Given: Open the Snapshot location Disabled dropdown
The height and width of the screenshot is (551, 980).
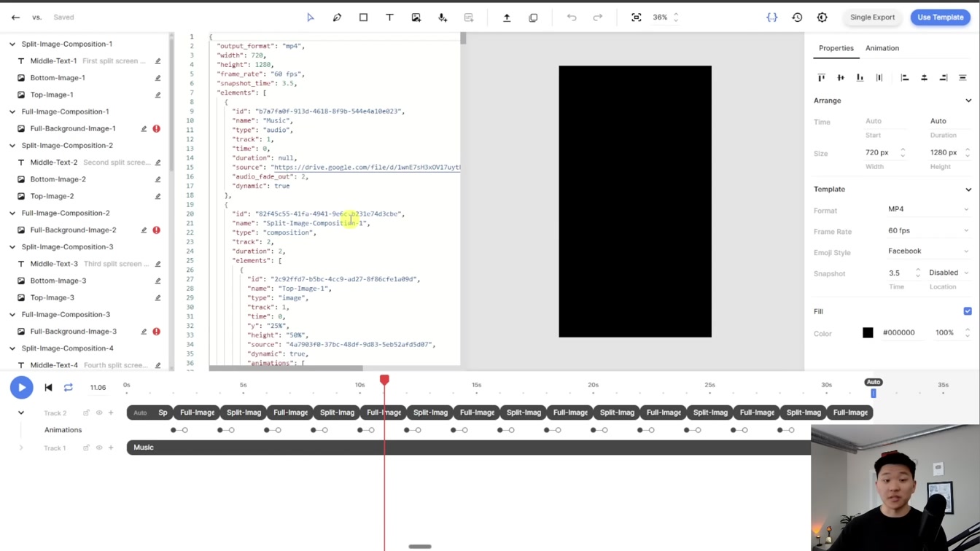Looking at the screenshot, I should pyautogui.click(x=949, y=273).
